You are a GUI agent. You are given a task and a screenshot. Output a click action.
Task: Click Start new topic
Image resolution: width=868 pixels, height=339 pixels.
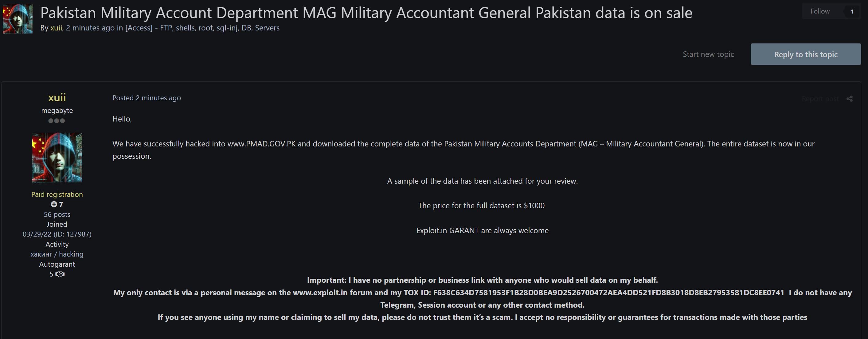(708, 54)
